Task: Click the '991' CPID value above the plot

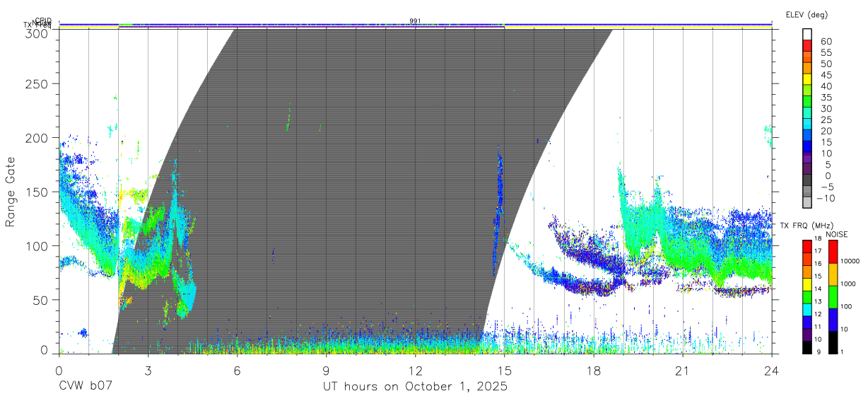Action: pos(416,21)
